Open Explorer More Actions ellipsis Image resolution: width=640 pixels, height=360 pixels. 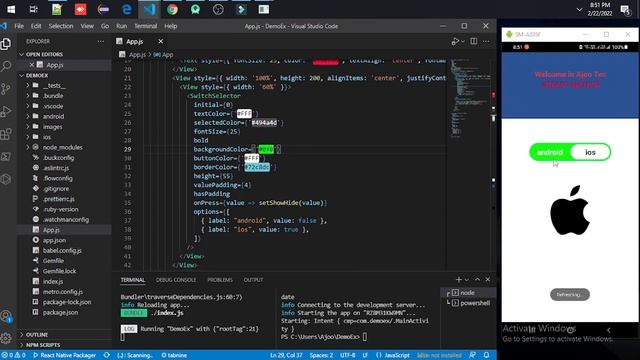(x=100, y=41)
